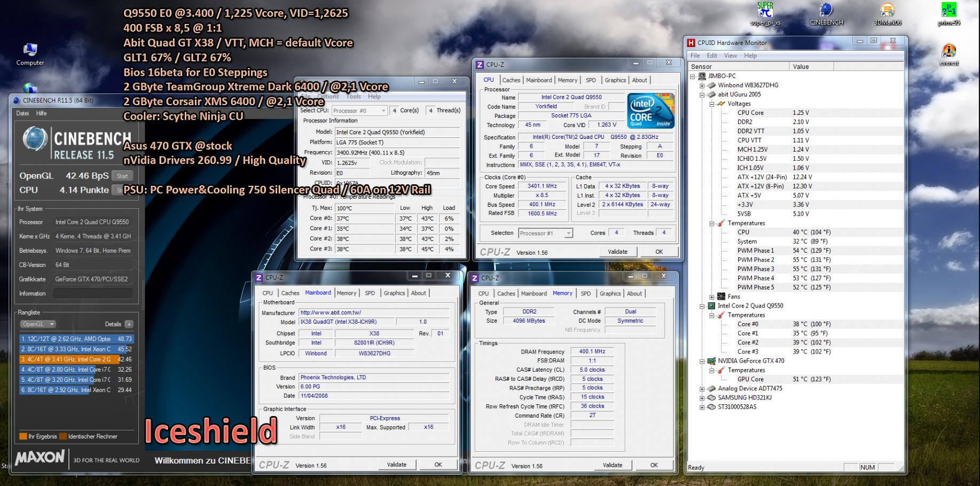Click the MAXON logo in Cinebench
980x486 pixels.
[40, 458]
